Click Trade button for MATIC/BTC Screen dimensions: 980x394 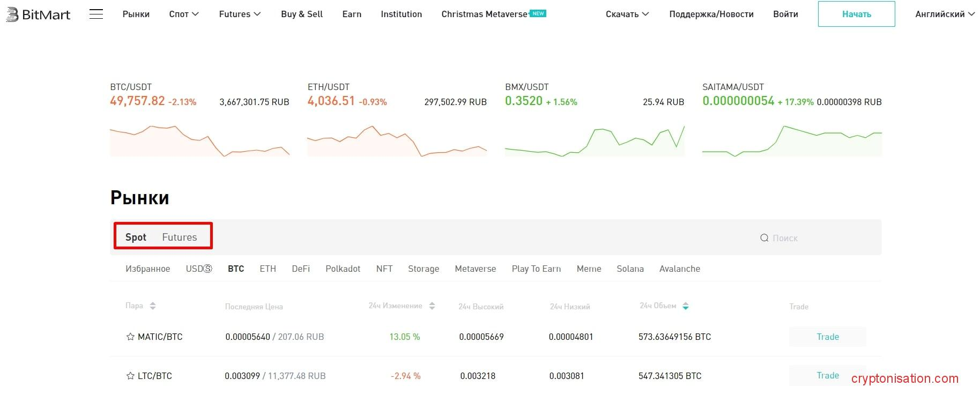click(x=827, y=337)
